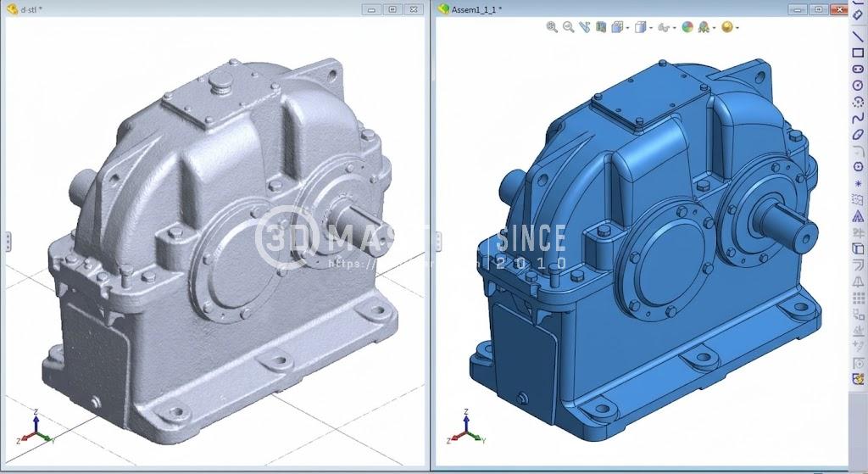Select the Line sketch tool

(858, 36)
